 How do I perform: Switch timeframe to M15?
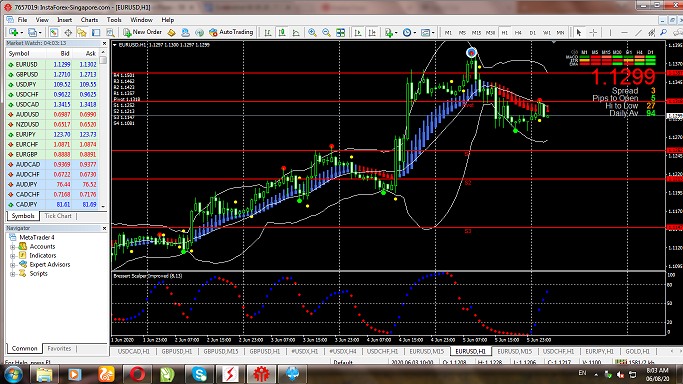tap(476, 33)
